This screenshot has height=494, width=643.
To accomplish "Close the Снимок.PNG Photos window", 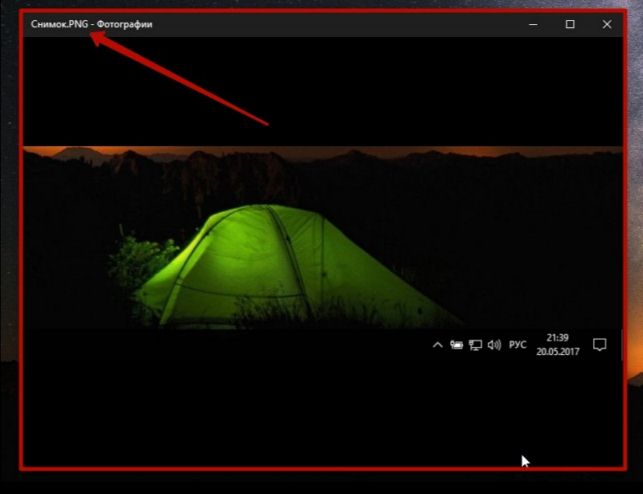I will click(607, 25).
